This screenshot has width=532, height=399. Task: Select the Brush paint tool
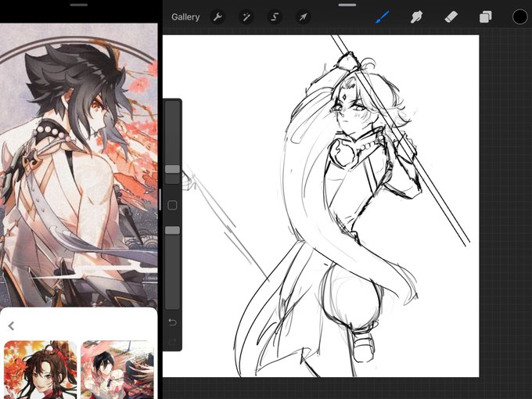coord(383,16)
